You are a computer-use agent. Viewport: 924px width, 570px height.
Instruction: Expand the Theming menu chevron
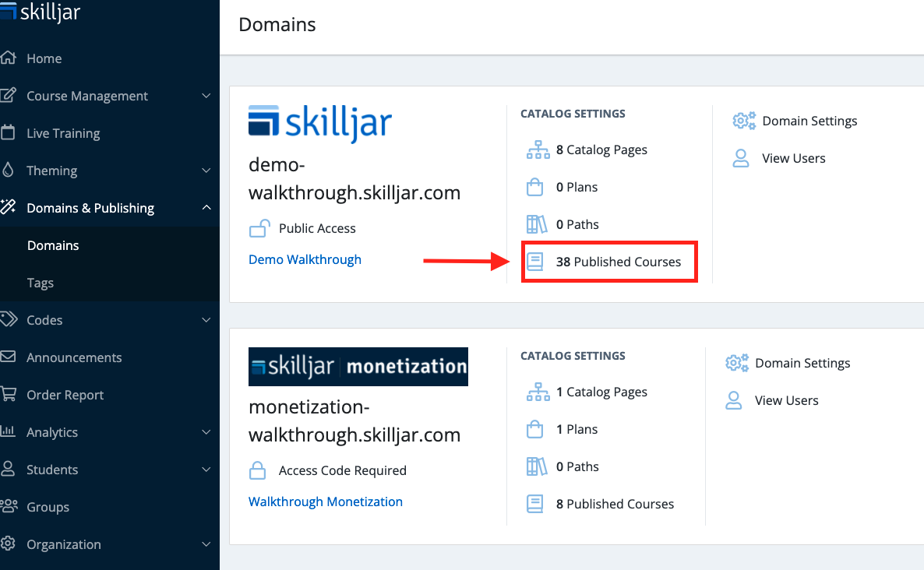206,171
